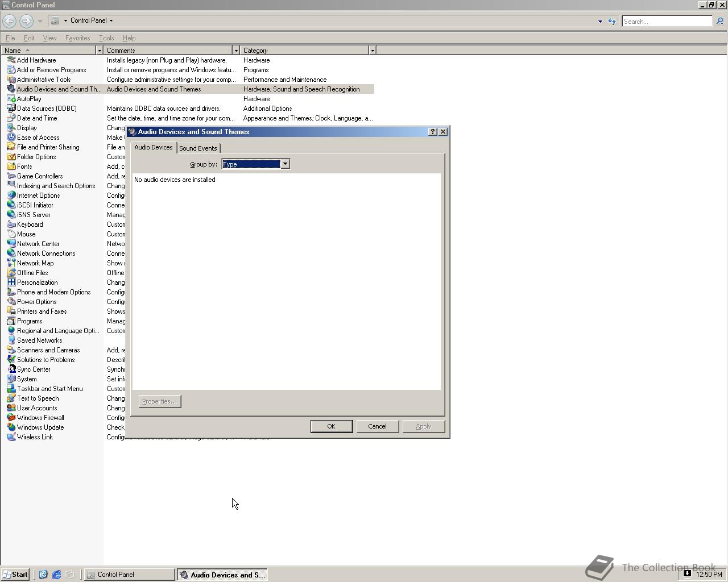
Task: Open the Ease of Access icon
Action: tap(11, 138)
